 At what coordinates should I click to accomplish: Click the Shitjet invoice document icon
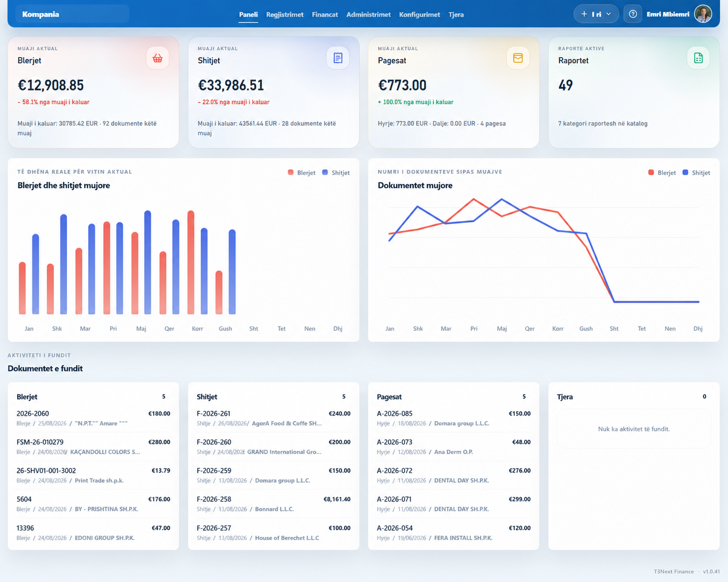coord(338,58)
